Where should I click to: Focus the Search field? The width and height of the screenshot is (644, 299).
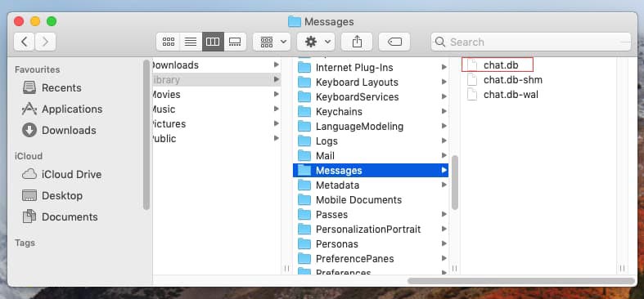(530, 42)
